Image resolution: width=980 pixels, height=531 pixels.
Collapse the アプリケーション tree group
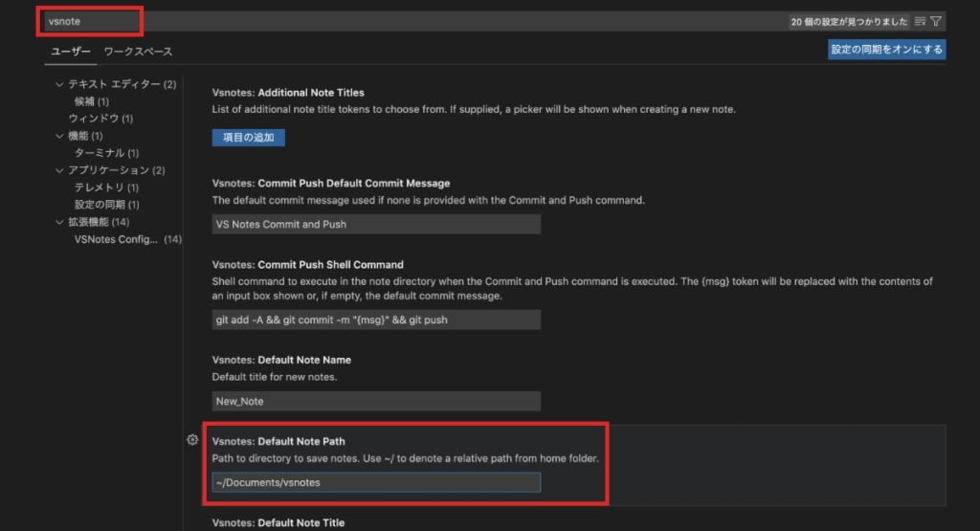[59, 170]
